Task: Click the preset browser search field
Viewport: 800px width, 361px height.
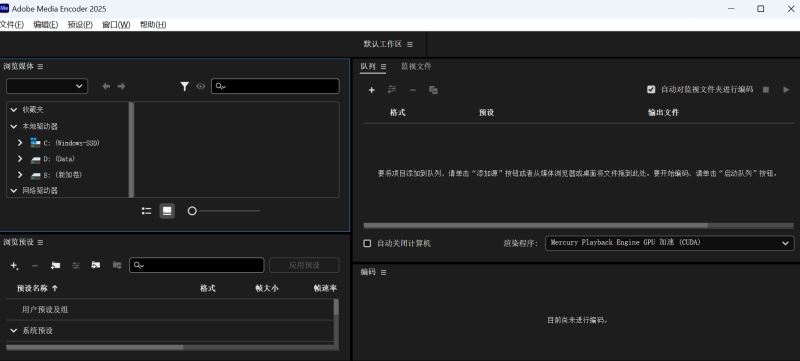Action: [197, 265]
